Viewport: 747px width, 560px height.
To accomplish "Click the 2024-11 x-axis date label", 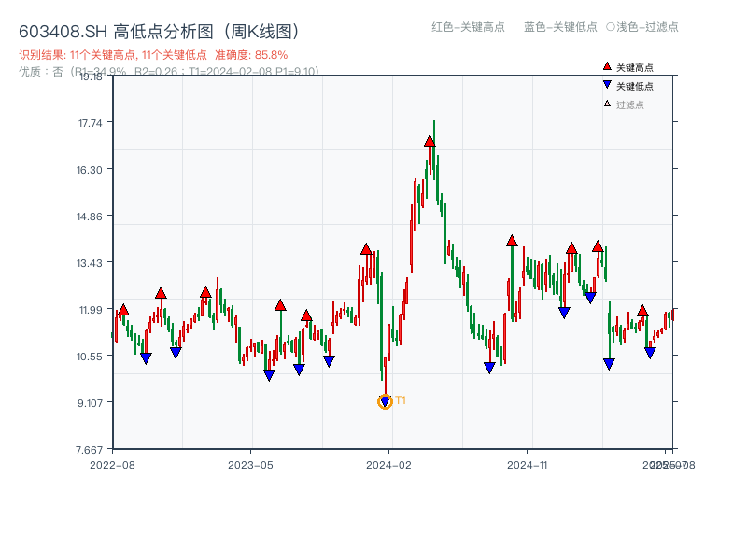I will pyautogui.click(x=528, y=465).
